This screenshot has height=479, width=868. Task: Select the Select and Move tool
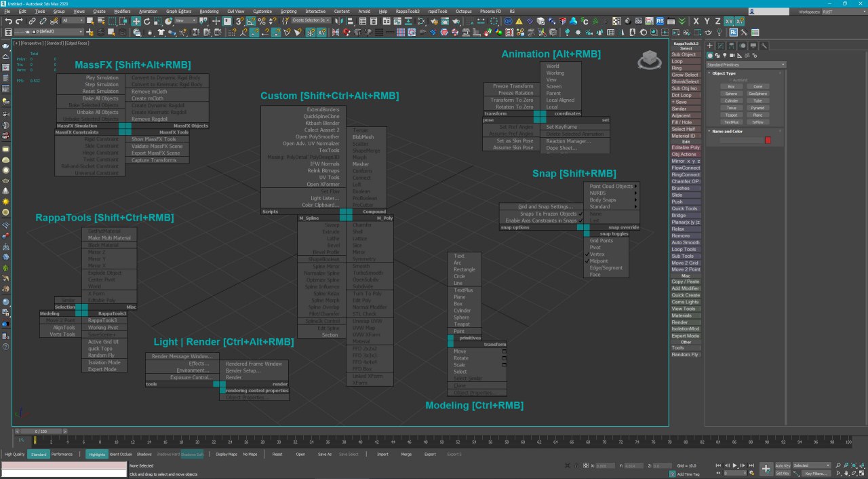136,21
